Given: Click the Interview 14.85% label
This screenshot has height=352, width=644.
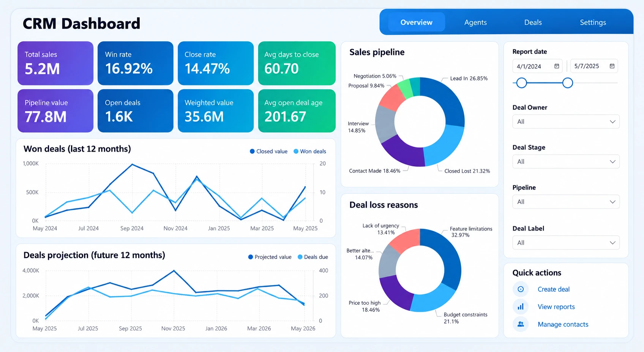Looking at the screenshot, I should 358,127.
